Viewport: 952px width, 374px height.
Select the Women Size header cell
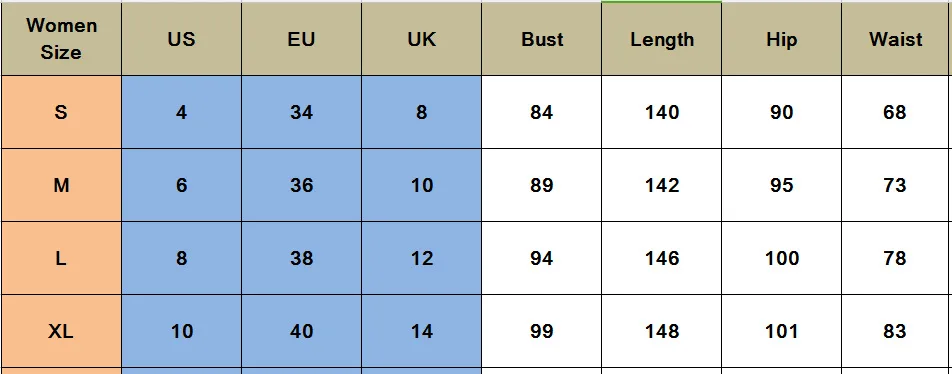tap(61, 39)
